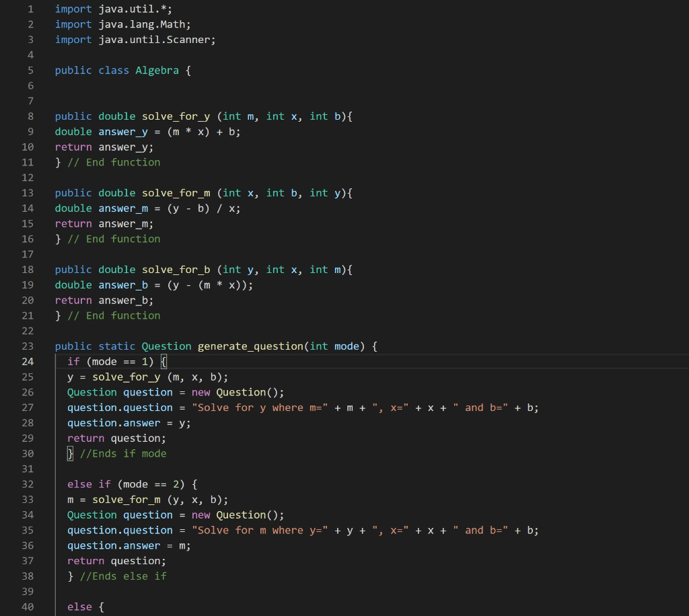
Task: Click line number 1 in the gutter
Action: (x=30, y=9)
